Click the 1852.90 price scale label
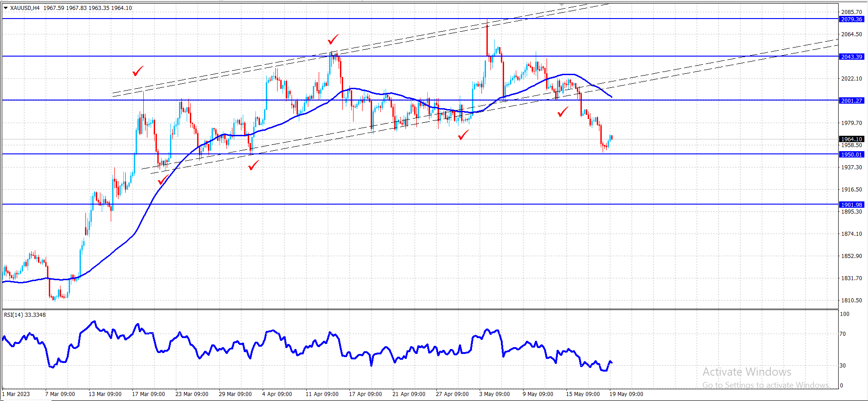The height and width of the screenshot is (401, 868). click(851, 256)
